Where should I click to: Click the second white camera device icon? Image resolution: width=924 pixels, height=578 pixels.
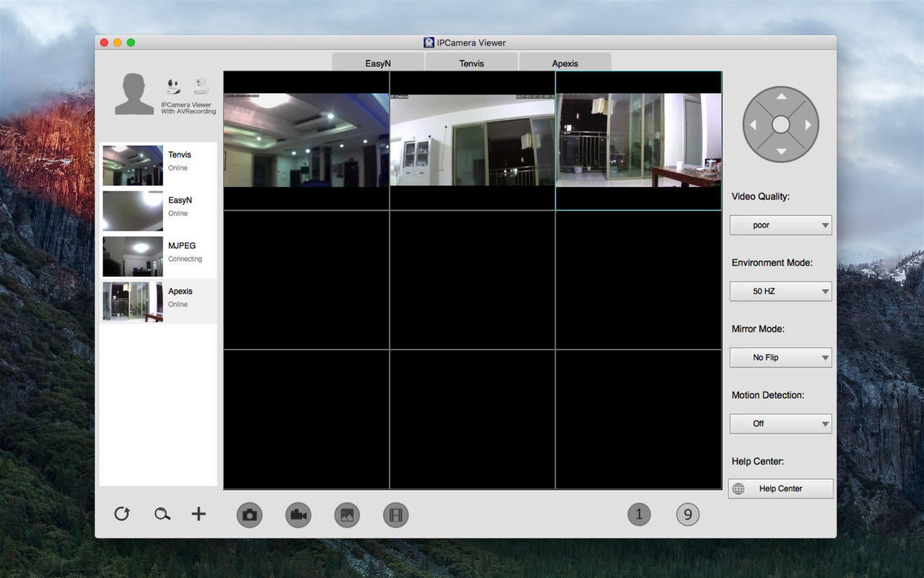pyautogui.click(x=201, y=86)
